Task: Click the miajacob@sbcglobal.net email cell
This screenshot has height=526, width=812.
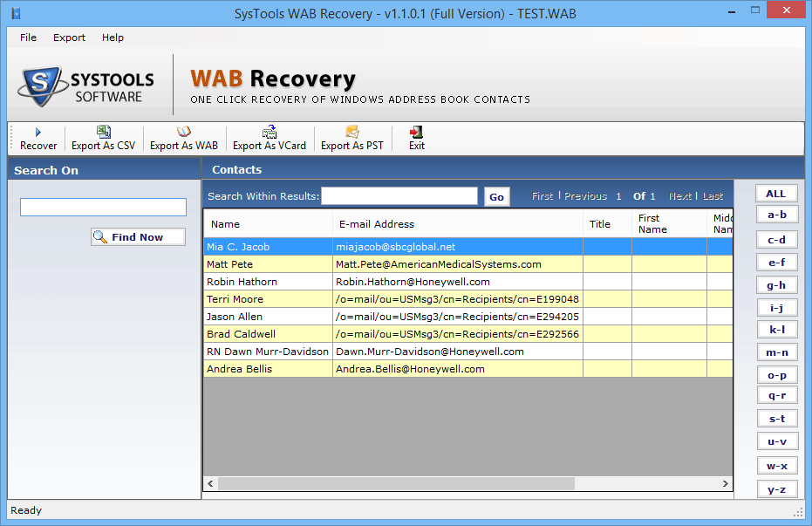Action: [x=458, y=247]
